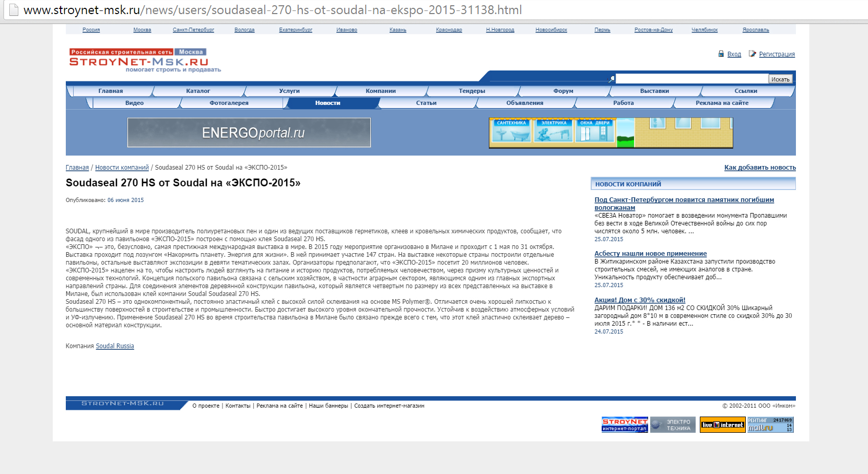Click the LiveInternet counter badge

point(723,424)
